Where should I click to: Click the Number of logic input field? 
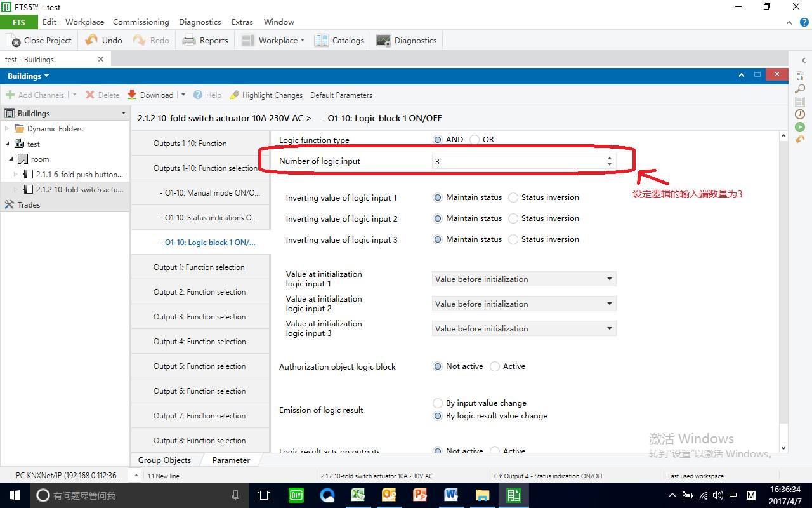click(x=517, y=161)
